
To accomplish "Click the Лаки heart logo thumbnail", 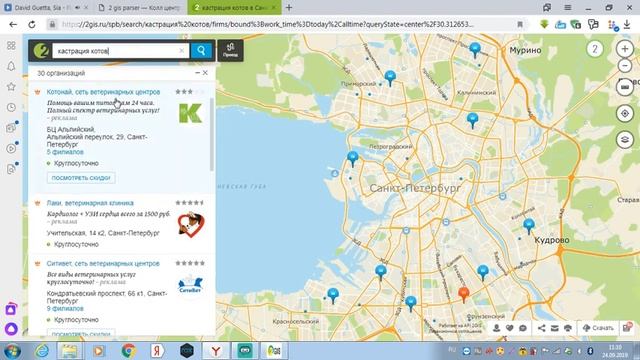I will tap(191, 225).
